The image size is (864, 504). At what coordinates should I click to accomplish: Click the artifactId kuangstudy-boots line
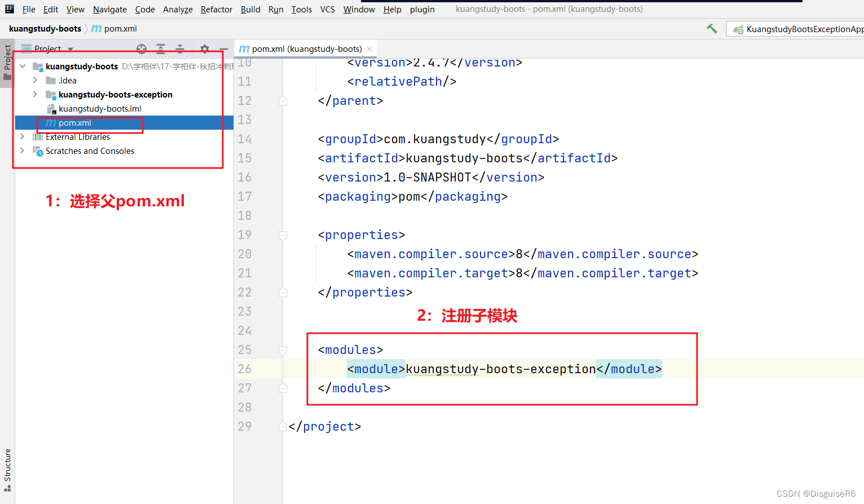(x=468, y=158)
